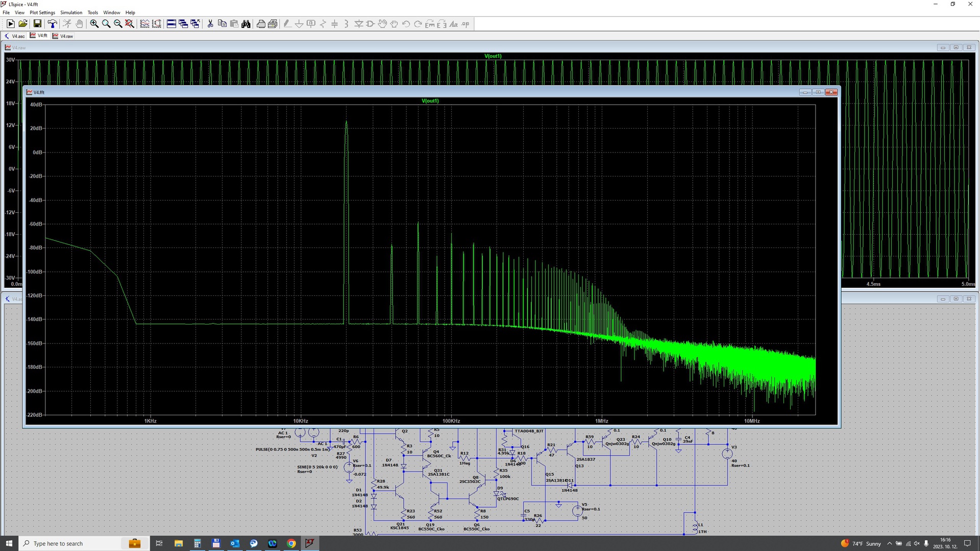The image size is (980, 551).
Task: Click the Print icon
Action: point(261,24)
